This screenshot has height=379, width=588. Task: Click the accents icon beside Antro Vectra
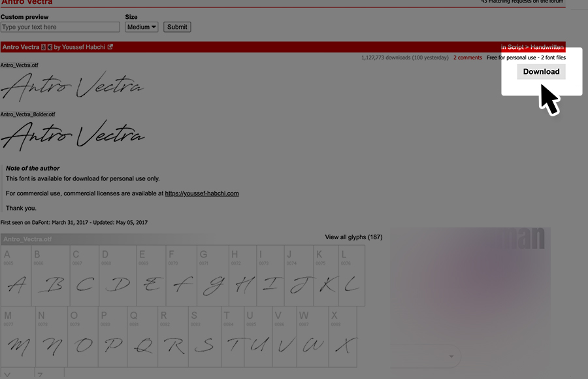click(44, 47)
